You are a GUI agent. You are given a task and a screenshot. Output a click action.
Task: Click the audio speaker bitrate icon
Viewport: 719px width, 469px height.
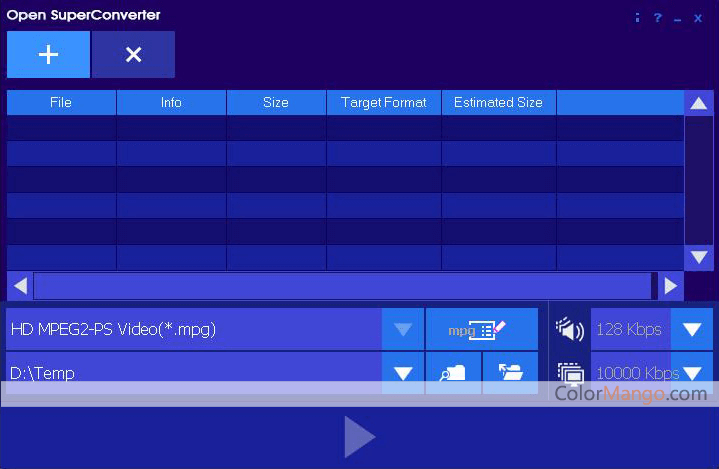tap(570, 329)
